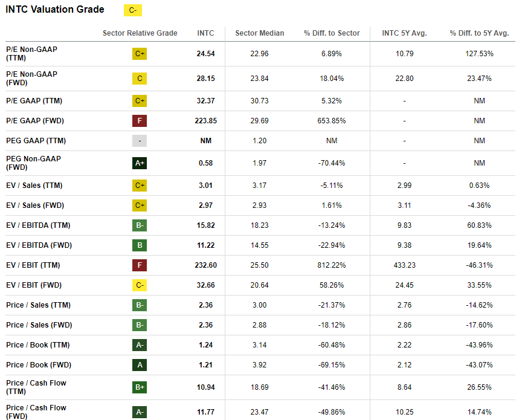
Task: Click the % Diff. to 5Y Avg. column header
Action: tap(479, 33)
